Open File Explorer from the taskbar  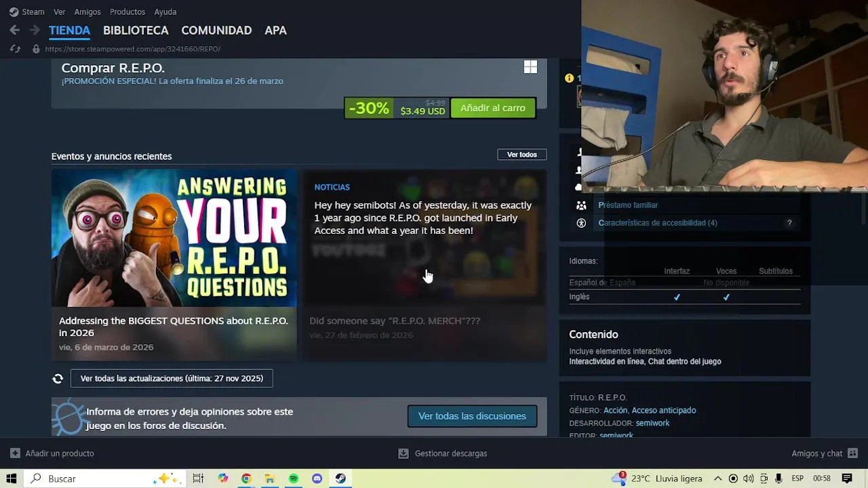(269, 479)
